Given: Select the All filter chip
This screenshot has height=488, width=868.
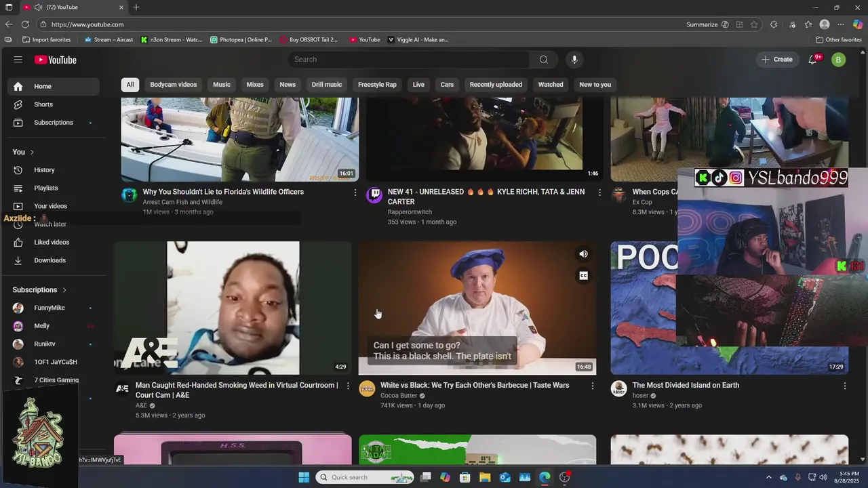Looking at the screenshot, I should 130,85.
